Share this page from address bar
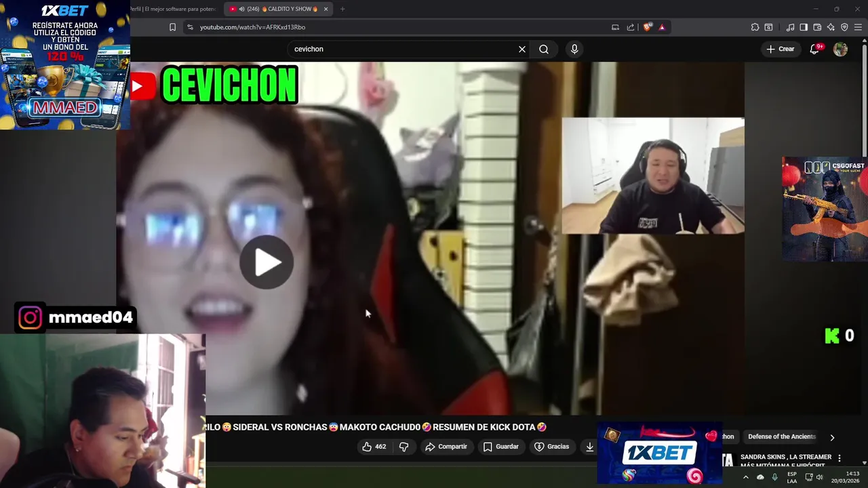This screenshot has height=488, width=868. coord(631,27)
